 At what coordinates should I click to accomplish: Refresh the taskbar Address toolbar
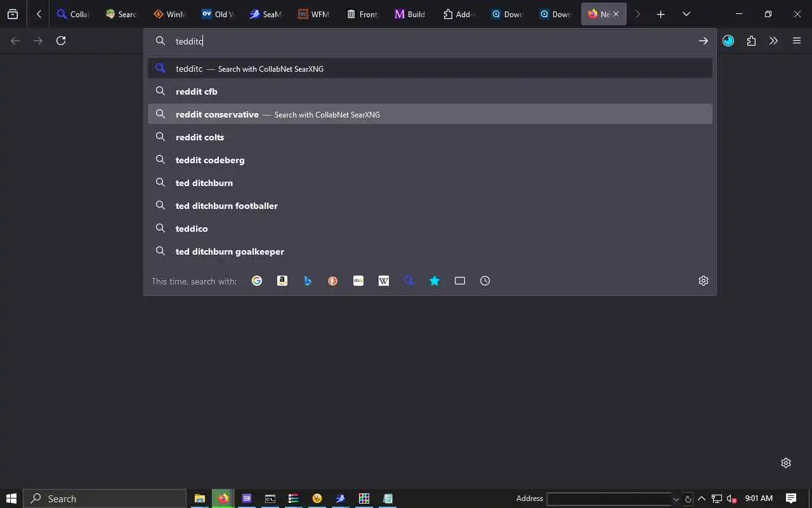pyautogui.click(x=688, y=499)
